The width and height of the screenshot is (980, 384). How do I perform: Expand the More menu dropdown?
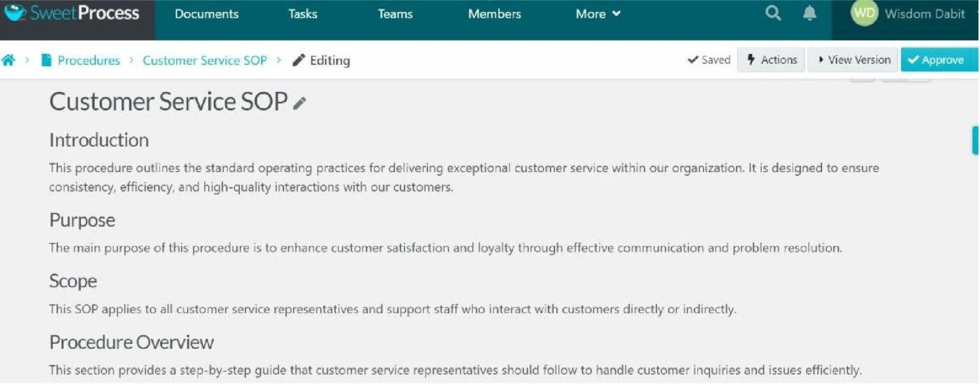click(x=598, y=14)
